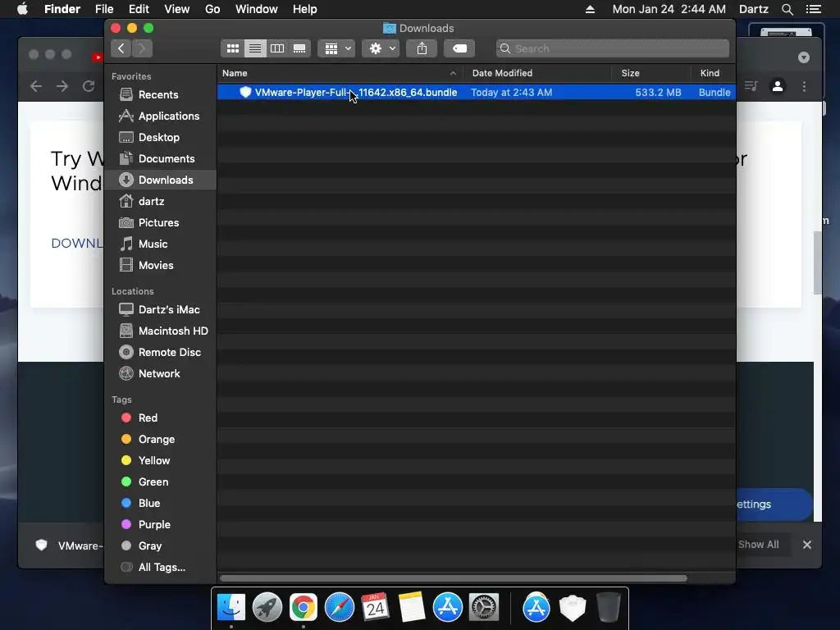Open the Apple menu
840x630 pixels.
22,9
